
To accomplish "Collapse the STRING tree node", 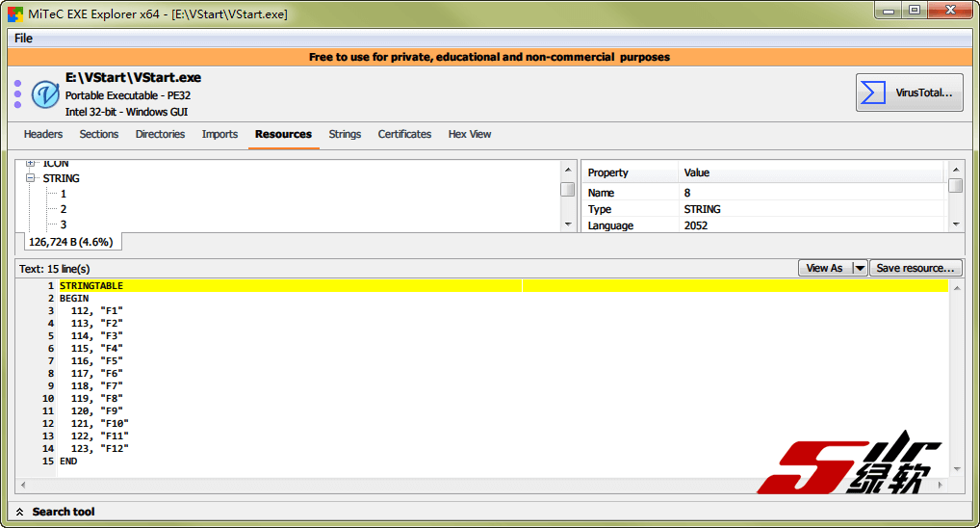I will click(x=31, y=178).
